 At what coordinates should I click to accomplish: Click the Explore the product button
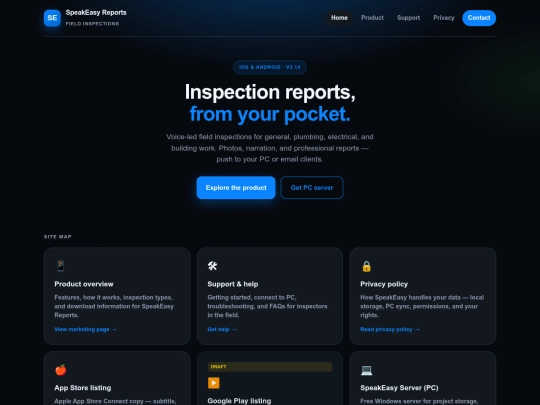(236, 188)
